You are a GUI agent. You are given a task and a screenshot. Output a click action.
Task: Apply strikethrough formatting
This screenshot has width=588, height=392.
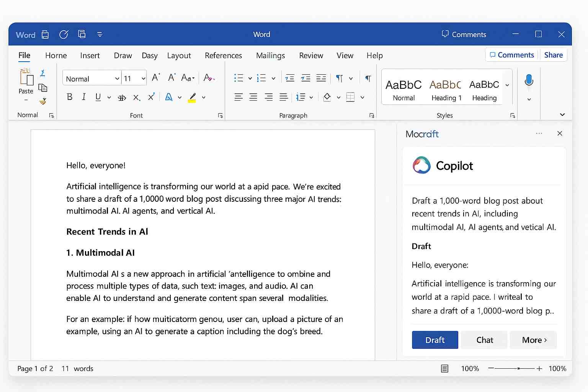122,98
